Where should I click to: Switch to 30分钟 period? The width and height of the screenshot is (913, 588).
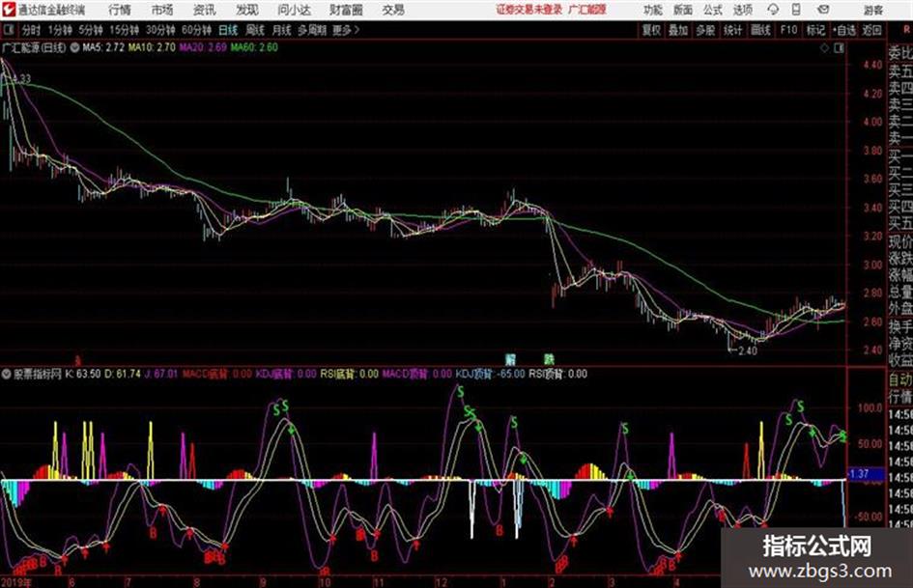tap(160, 30)
